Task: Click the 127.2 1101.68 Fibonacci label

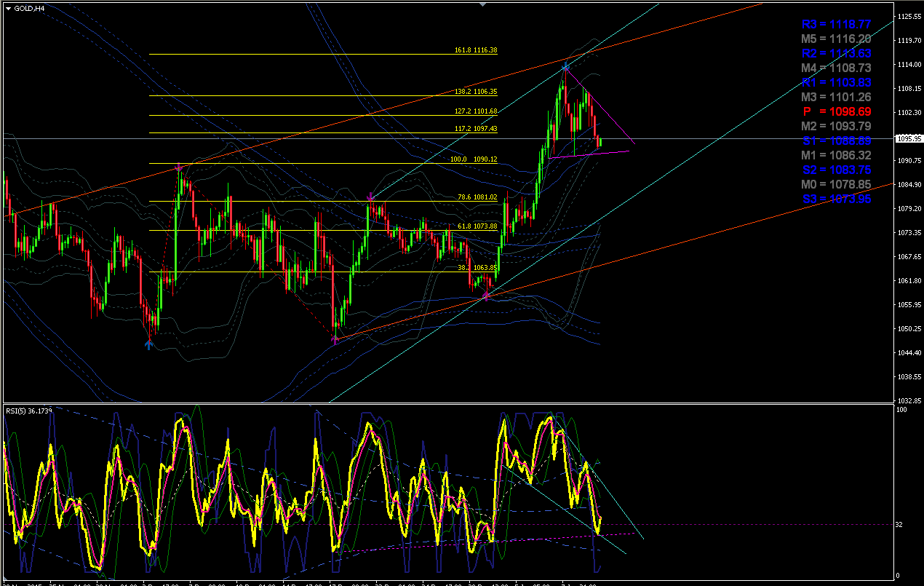Action: [475, 111]
